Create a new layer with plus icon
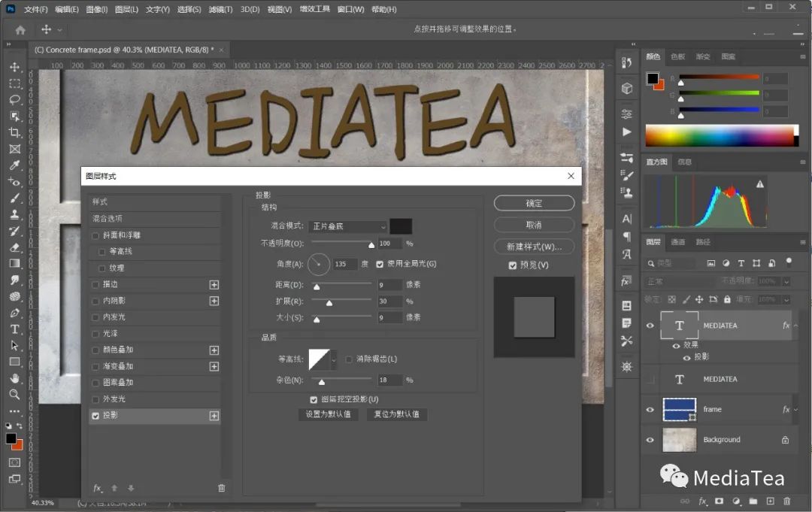This screenshot has height=512, width=812. coord(770,501)
